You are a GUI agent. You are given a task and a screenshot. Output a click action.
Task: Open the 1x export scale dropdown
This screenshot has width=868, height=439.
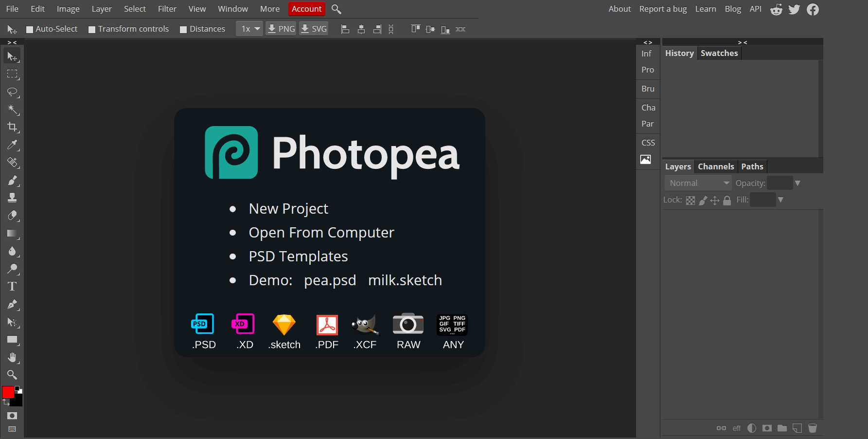tap(249, 29)
